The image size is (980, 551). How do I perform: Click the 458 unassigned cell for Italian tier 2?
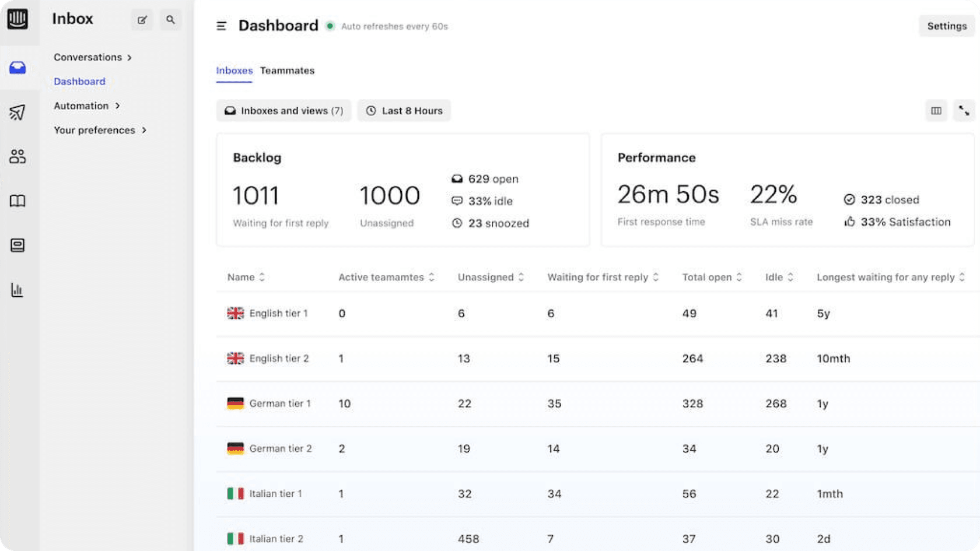coord(468,539)
